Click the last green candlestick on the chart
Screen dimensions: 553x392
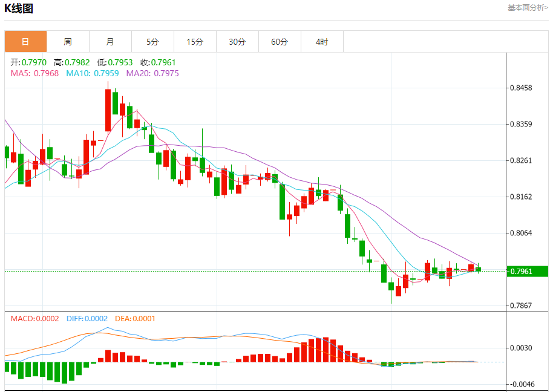point(478,269)
